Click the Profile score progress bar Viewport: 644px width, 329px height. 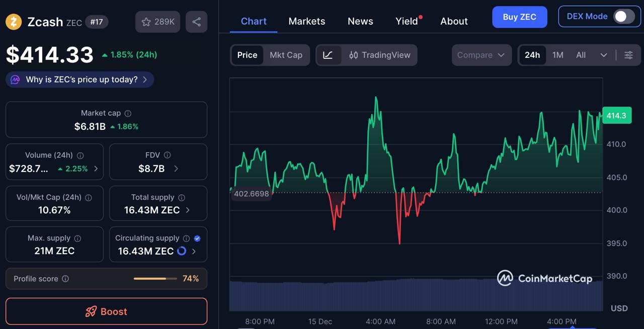[155, 278]
